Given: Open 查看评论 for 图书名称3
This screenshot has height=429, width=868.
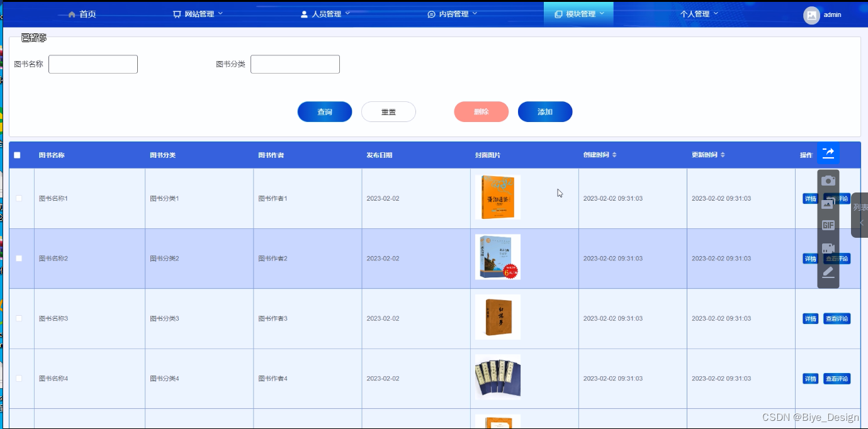Looking at the screenshot, I should click(837, 319).
